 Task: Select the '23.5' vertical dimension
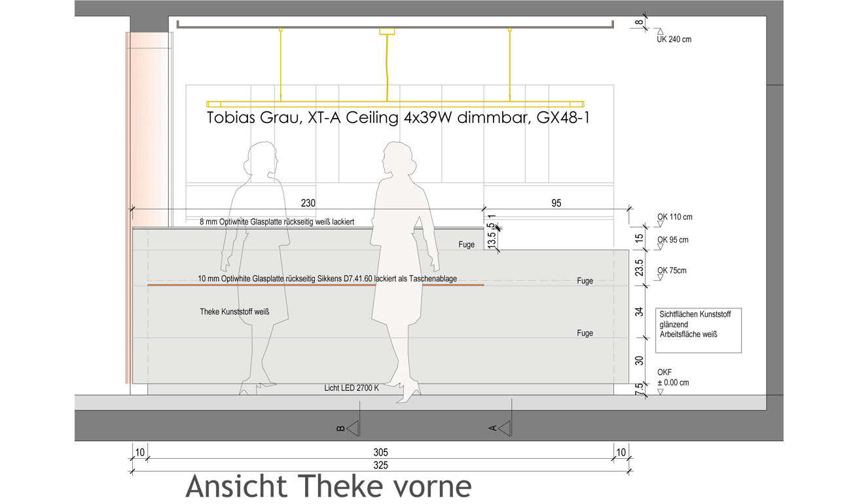tap(640, 268)
